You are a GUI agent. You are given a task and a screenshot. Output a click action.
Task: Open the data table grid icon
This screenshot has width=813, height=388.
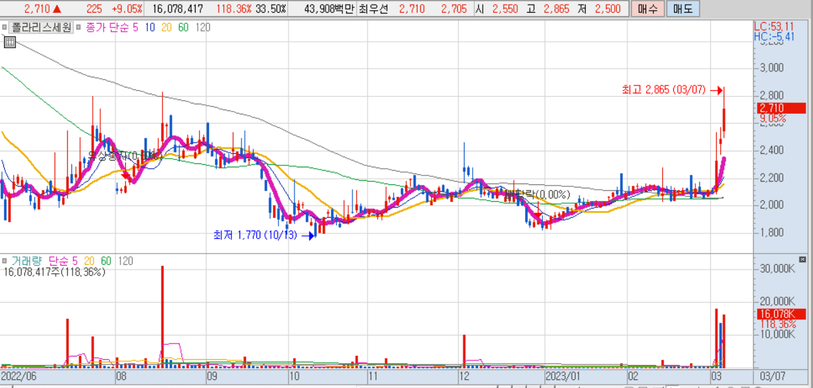click(9, 42)
